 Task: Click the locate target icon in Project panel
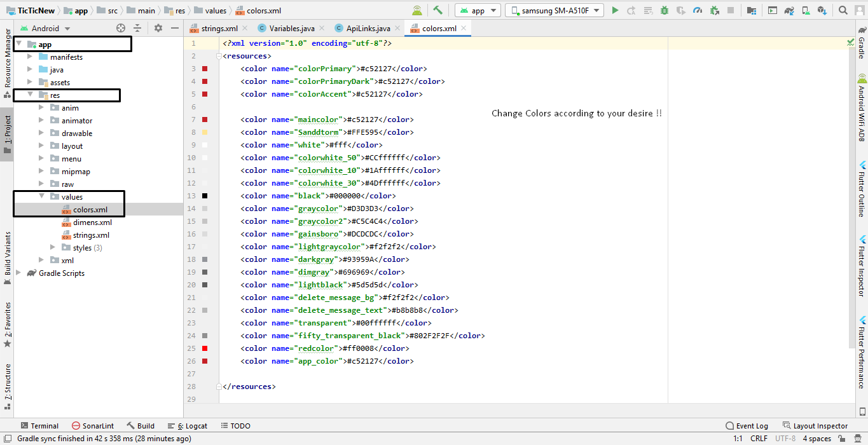pyautogui.click(x=121, y=28)
